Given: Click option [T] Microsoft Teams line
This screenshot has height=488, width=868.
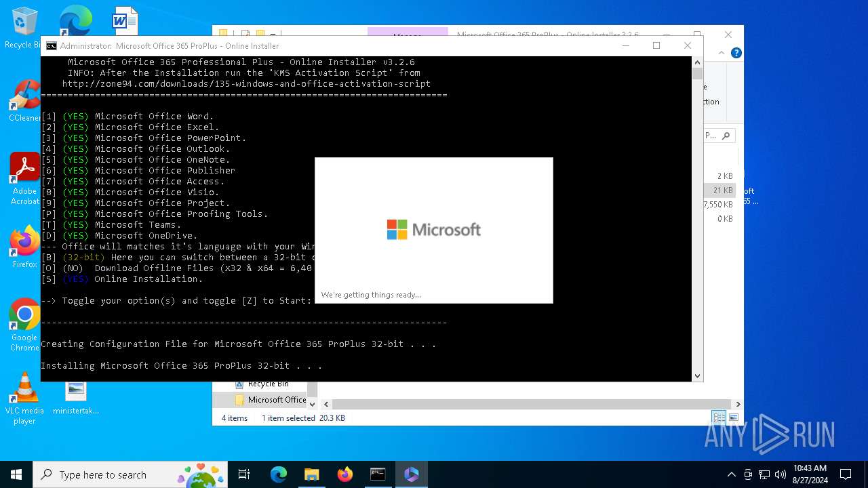Looking at the screenshot, I should pos(111,225).
